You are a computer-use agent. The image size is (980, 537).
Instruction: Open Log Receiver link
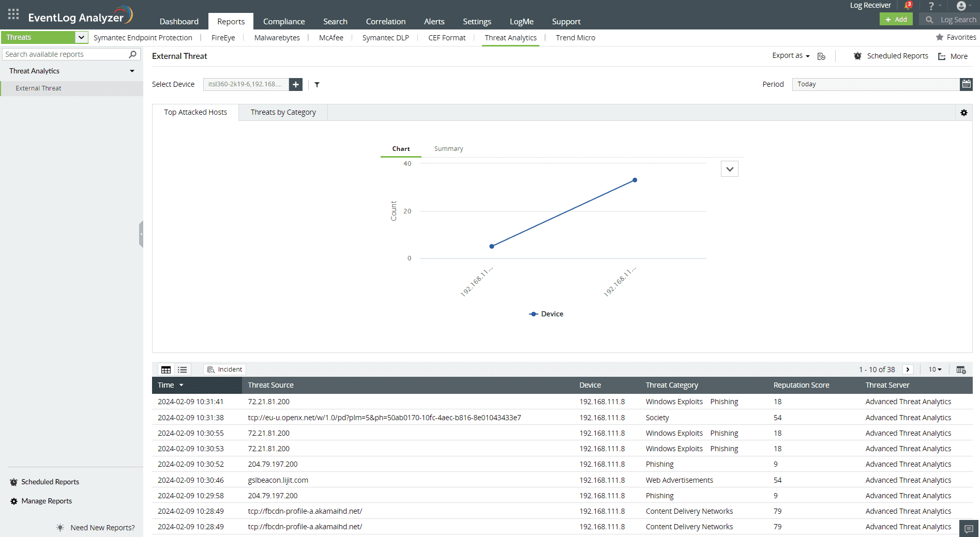870,5
